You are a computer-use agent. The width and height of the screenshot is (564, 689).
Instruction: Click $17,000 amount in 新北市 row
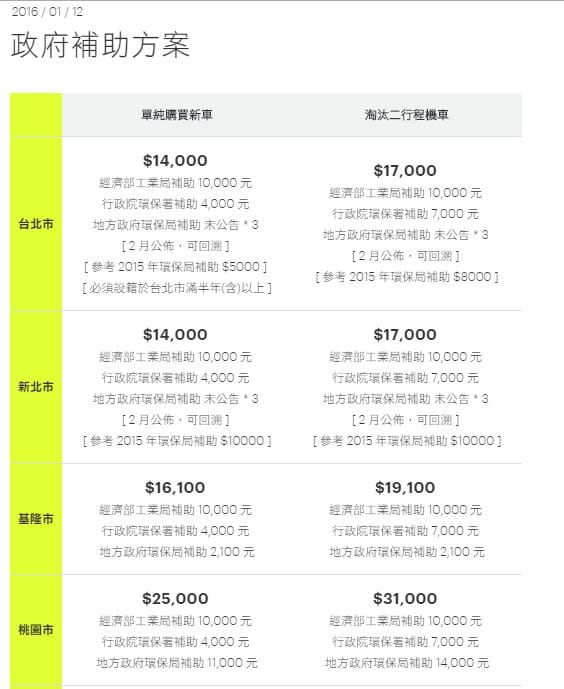tap(405, 334)
